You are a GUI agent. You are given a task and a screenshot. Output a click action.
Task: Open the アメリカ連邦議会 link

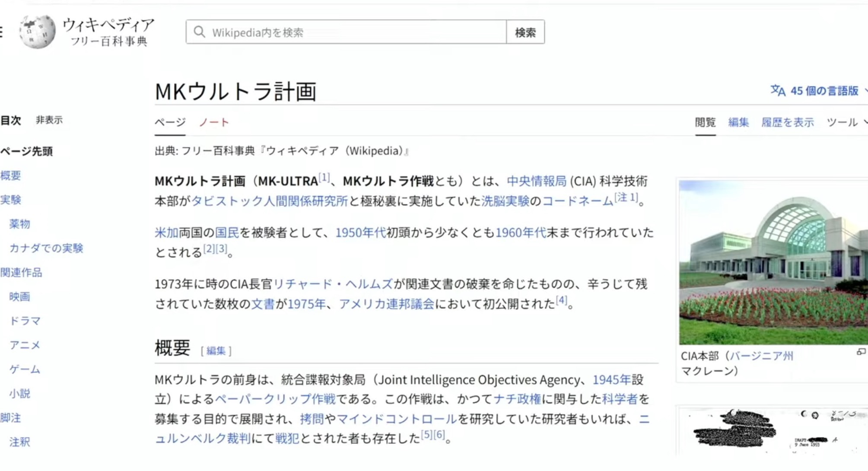(x=386, y=304)
